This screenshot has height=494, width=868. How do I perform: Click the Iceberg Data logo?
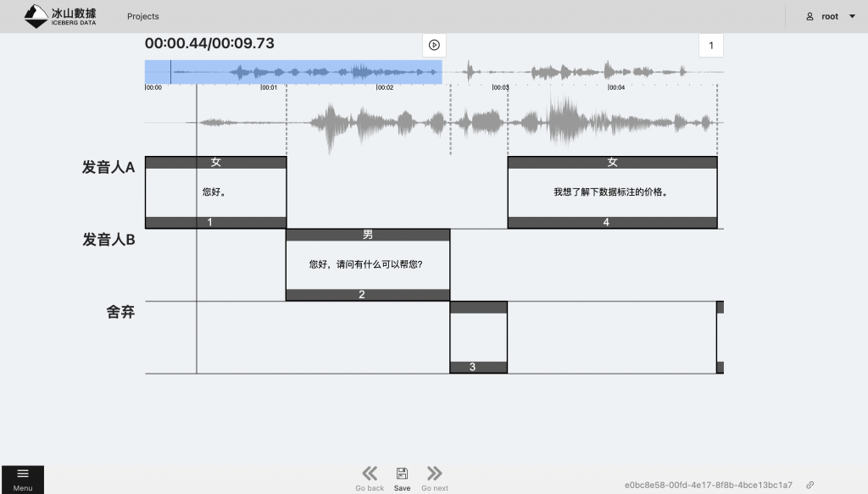pyautogui.click(x=60, y=16)
